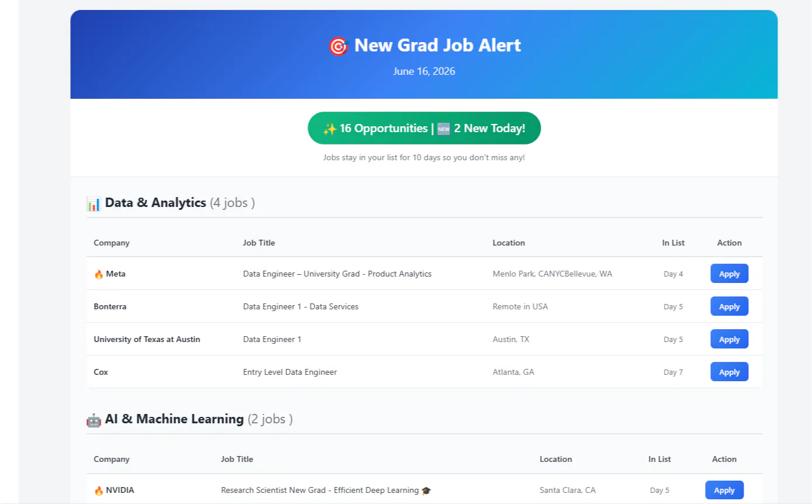Click the AI & Machine Learning Job Title header
This screenshot has width=812, height=504.
tap(237, 459)
